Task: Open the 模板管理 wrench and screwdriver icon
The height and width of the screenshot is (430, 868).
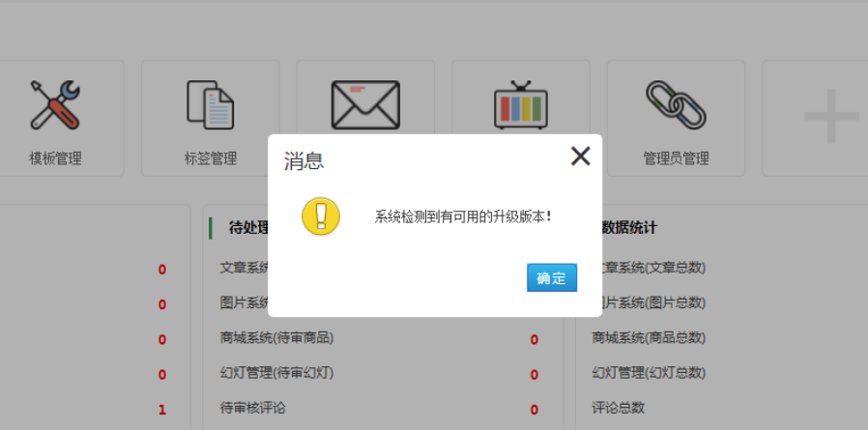Action: 55,105
